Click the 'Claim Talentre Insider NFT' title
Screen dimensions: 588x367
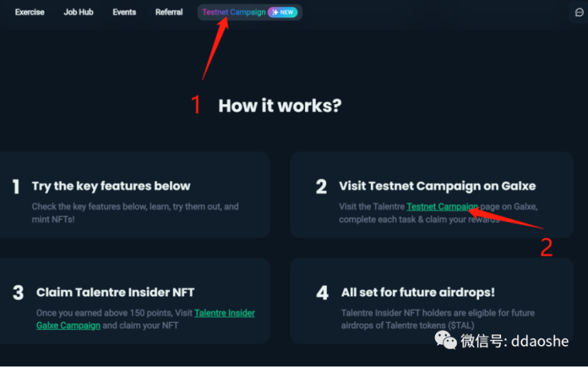point(115,293)
